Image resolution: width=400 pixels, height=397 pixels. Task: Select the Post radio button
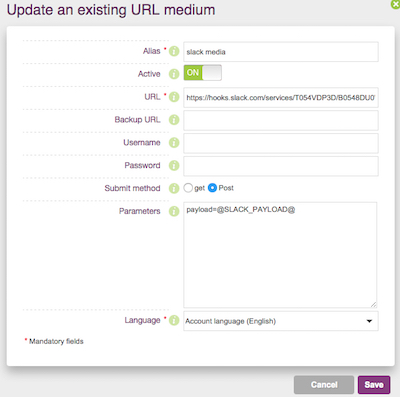[x=212, y=188]
